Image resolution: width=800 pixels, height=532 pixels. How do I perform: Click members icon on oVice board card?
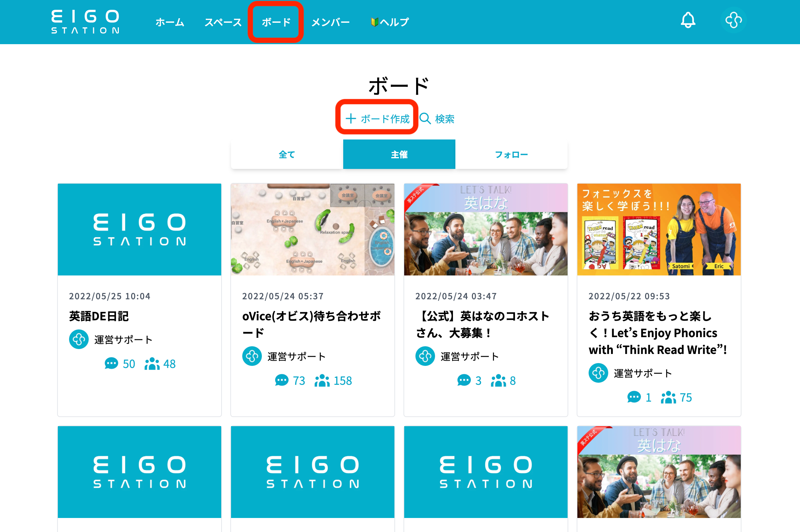(x=322, y=380)
